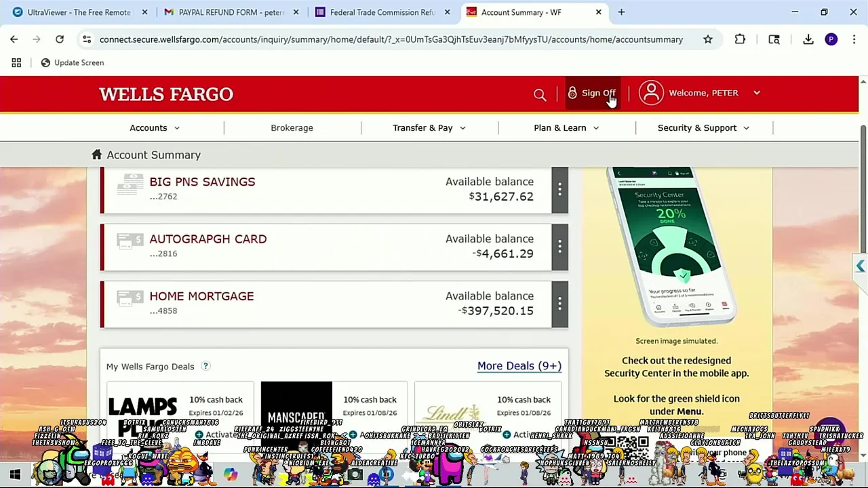Click the site information icon in address bar
The height and width of the screenshot is (488, 868).
(x=87, y=39)
